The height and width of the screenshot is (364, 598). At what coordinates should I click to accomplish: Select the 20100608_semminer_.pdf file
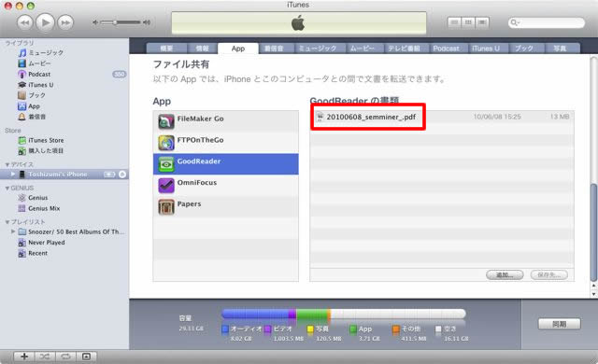pos(442,117)
